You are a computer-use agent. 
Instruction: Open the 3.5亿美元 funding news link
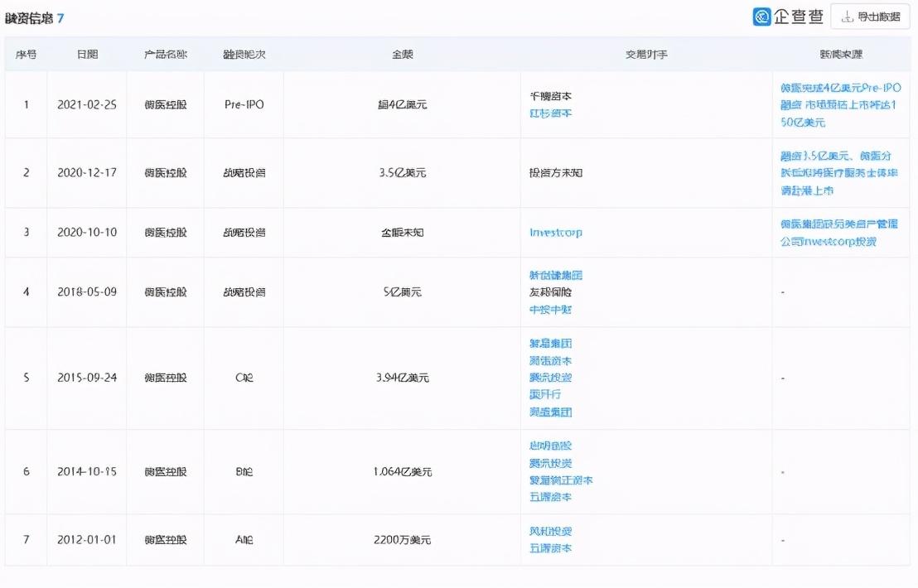click(x=840, y=173)
